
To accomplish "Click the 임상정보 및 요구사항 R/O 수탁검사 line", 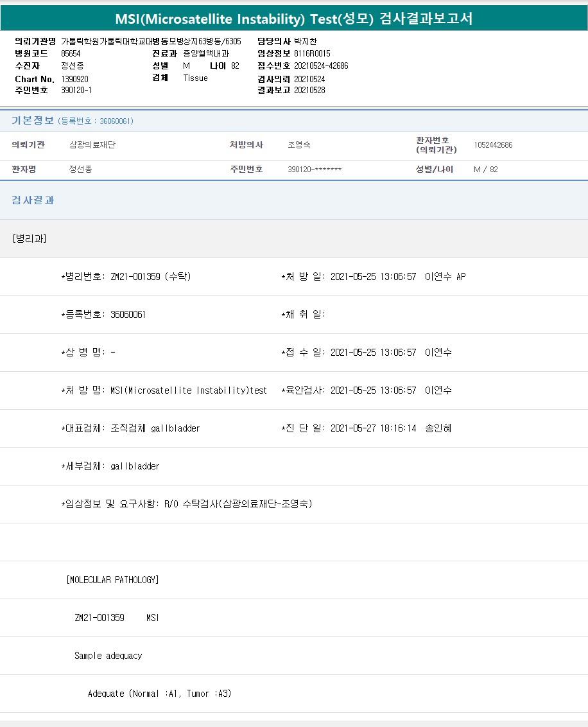I will [x=186, y=504].
